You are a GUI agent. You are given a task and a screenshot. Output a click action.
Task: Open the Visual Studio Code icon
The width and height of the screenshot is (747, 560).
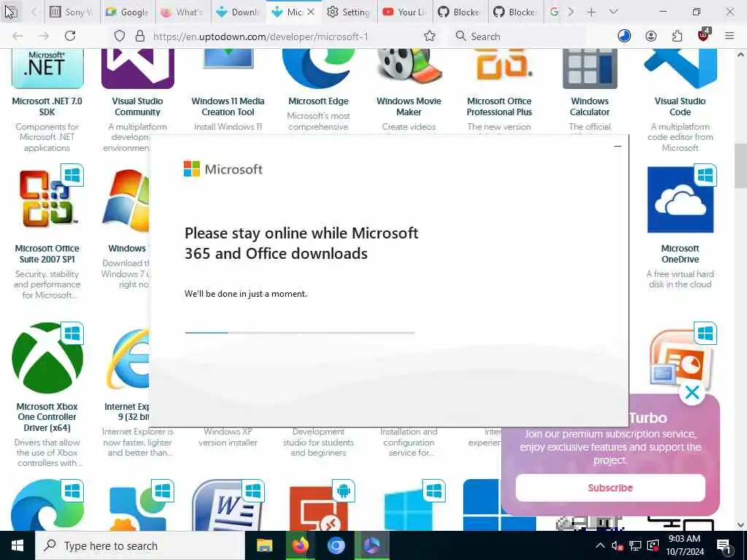tap(681, 69)
